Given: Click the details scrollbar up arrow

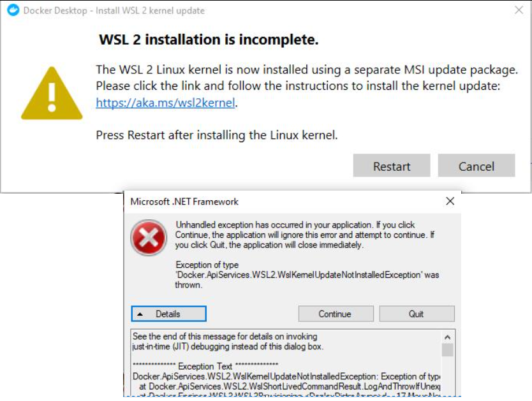Looking at the screenshot, I should (448, 337).
